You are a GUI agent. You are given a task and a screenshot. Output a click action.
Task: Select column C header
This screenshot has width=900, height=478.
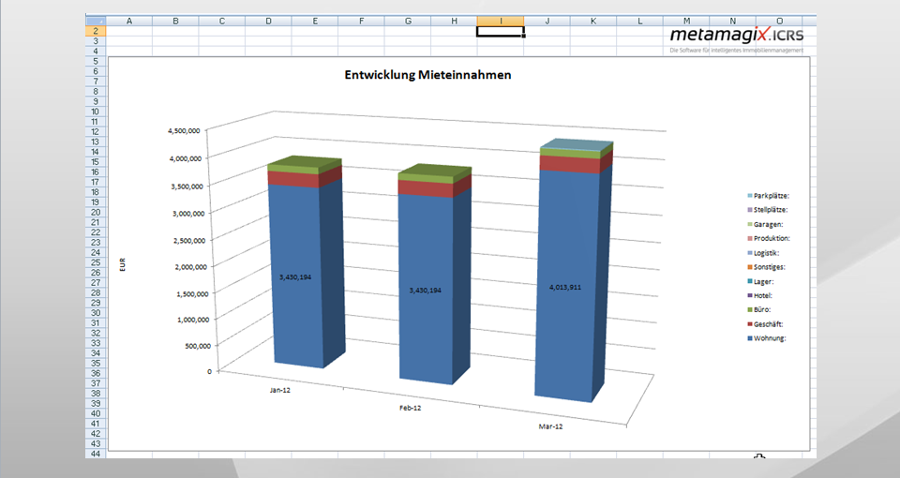[x=222, y=21]
